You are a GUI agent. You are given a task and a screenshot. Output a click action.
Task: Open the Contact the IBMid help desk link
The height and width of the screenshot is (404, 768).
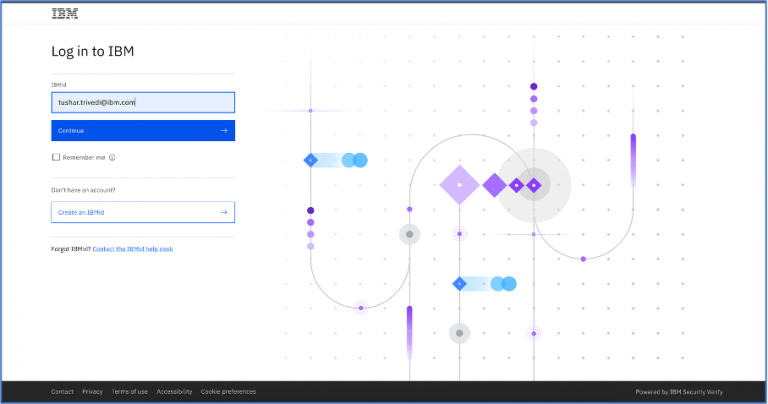tap(132, 248)
